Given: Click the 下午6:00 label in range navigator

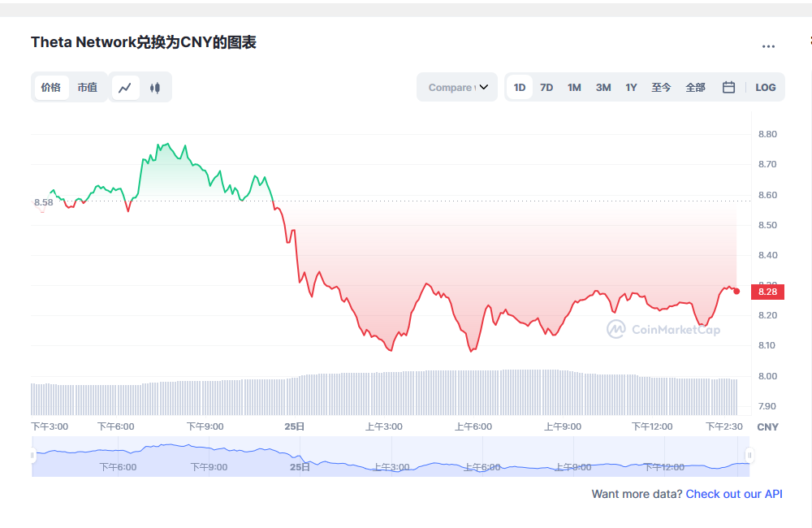Looking at the screenshot, I should [x=118, y=467].
